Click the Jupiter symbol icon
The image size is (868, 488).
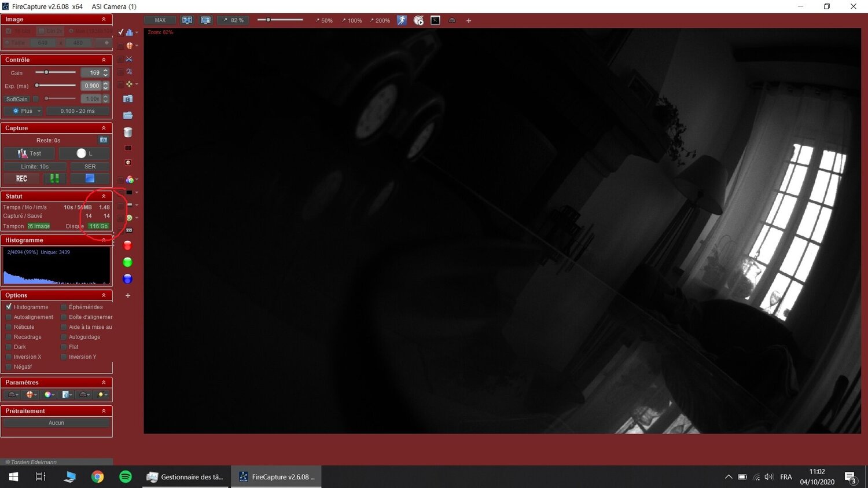pos(129,72)
